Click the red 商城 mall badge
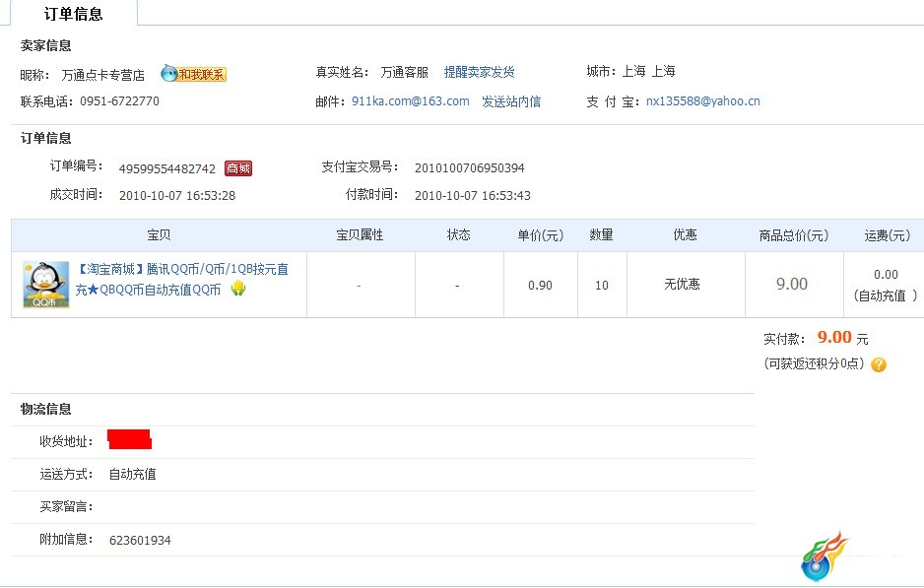The image size is (924, 588). point(238,168)
